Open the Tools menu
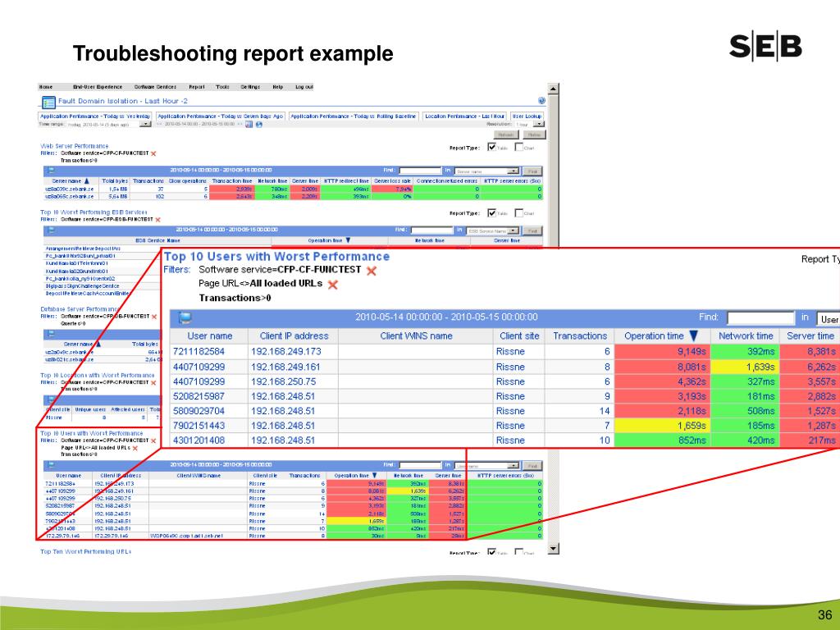The height and width of the screenshot is (630, 840). (222, 87)
